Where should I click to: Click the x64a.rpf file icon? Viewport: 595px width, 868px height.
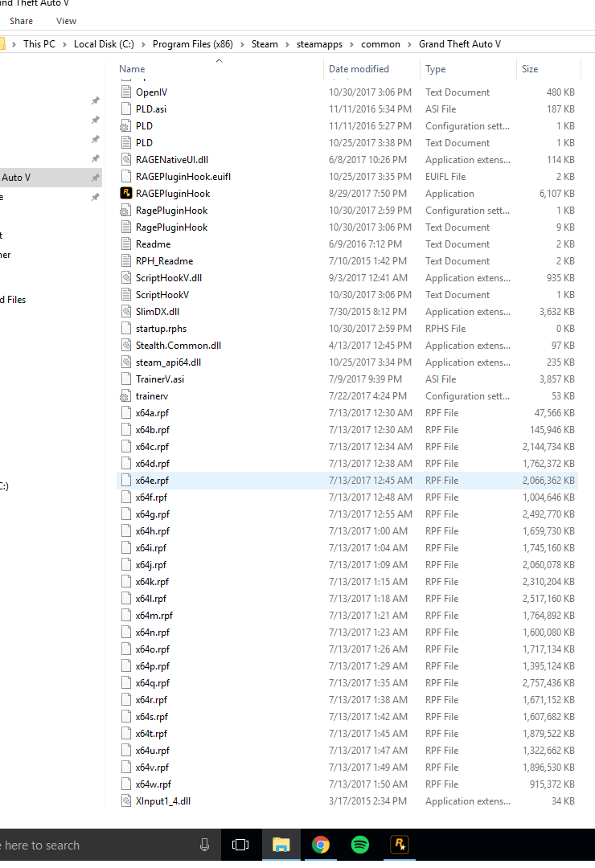[126, 413]
